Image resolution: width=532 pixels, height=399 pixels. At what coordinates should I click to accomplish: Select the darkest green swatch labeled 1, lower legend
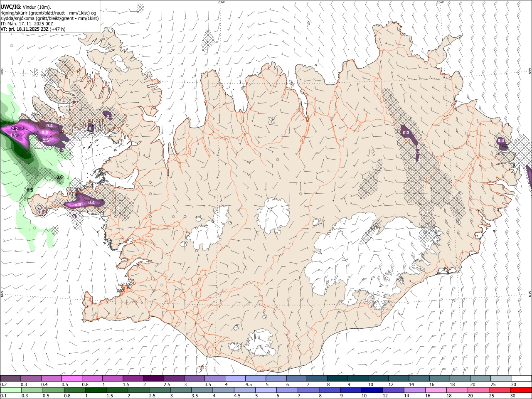96,390
